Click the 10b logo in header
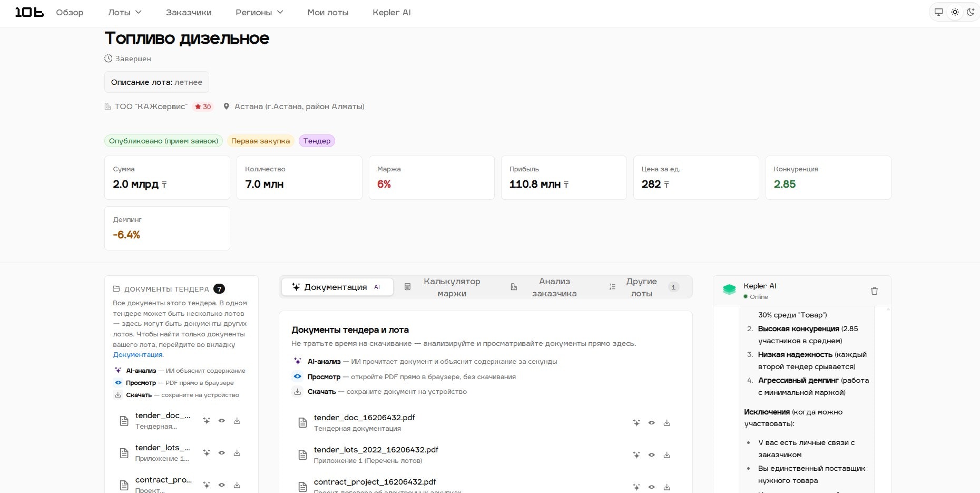This screenshot has width=980, height=493. pos(30,12)
